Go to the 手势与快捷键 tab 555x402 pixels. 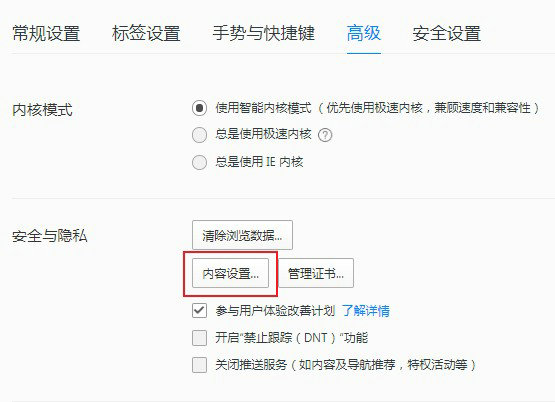(263, 33)
